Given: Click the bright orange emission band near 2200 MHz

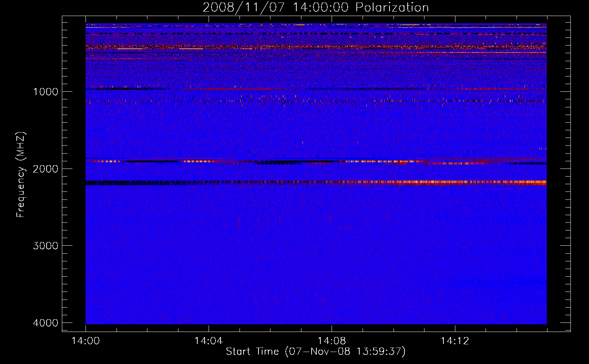Looking at the screenshot, I should (x=316, y=183).
